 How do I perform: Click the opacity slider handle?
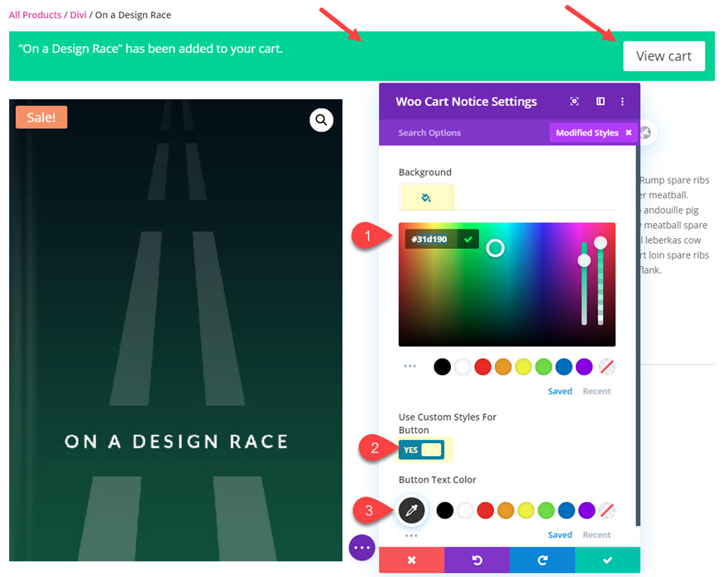[x=601, y=242]
